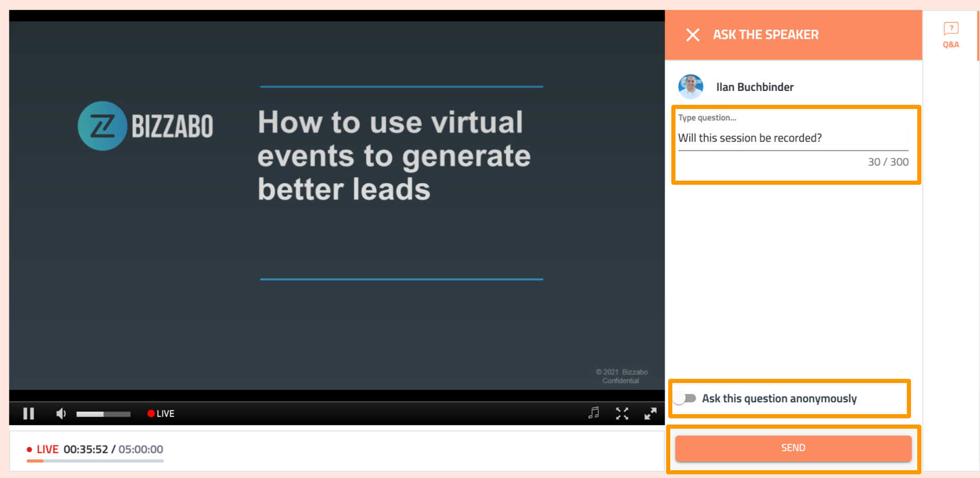This screenshot has width=980, height=478.
Task: Pause the live video stream
Action: coord(29,414)
